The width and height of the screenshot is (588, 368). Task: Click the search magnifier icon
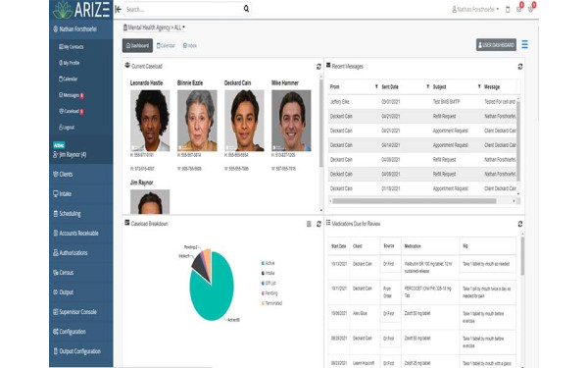[x=246, y=9]
